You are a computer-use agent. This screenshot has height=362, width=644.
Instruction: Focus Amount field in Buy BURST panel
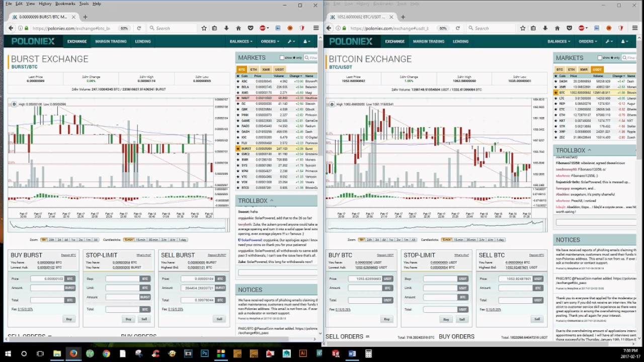[x=47, y=288]
